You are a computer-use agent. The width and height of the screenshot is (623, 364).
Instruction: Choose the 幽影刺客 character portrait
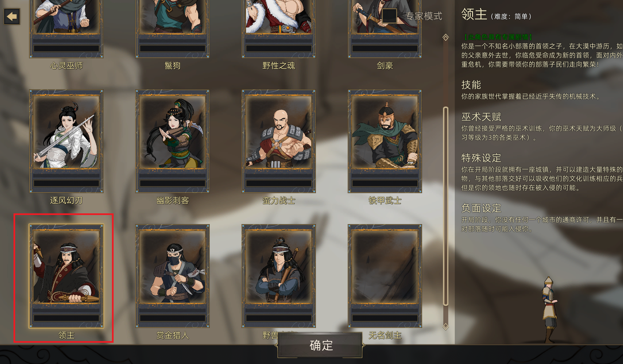[x=173, y=141]
